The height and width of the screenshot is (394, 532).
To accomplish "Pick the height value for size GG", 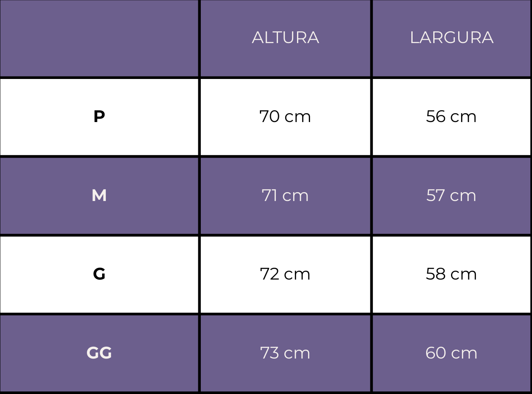I will coord(285,353).
